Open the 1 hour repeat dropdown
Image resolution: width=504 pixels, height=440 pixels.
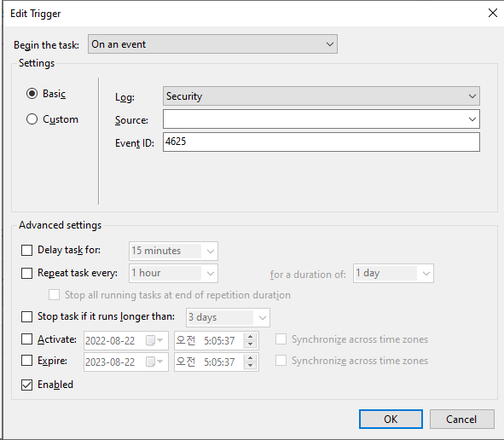tap(173, 273)
